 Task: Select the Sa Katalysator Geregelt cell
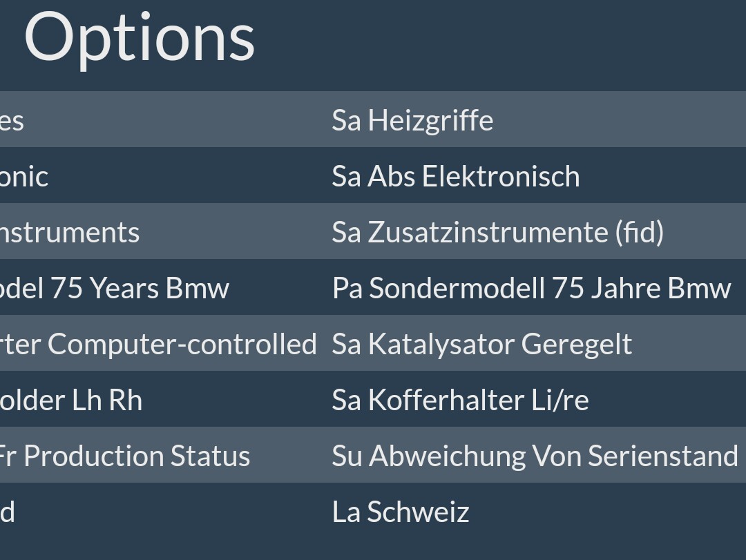481,344
